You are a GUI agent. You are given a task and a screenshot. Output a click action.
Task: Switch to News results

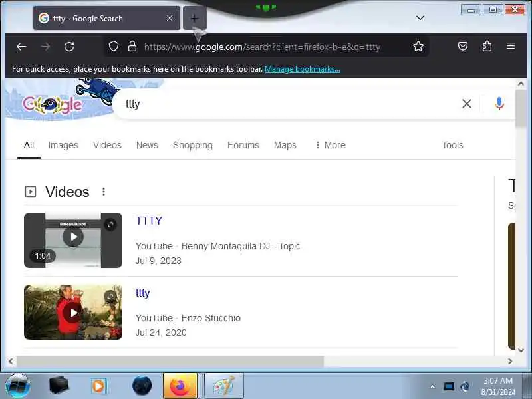[147, 145]
